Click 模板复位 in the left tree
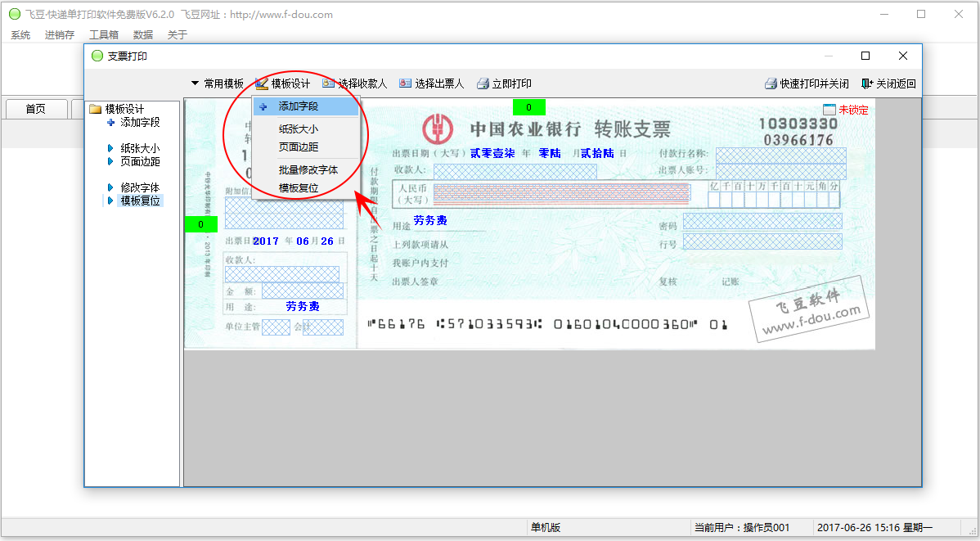This screenshot has height=541, width=980. coord(140,201)
